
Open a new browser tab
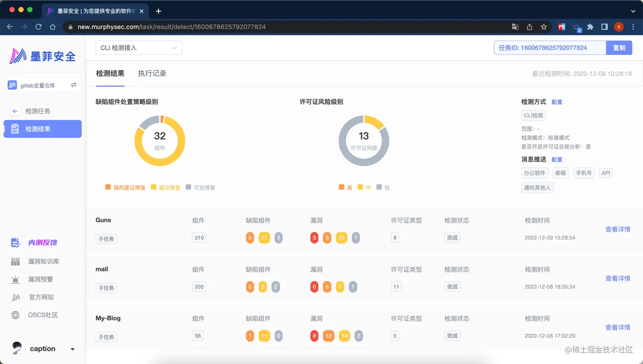click(159, 11)
